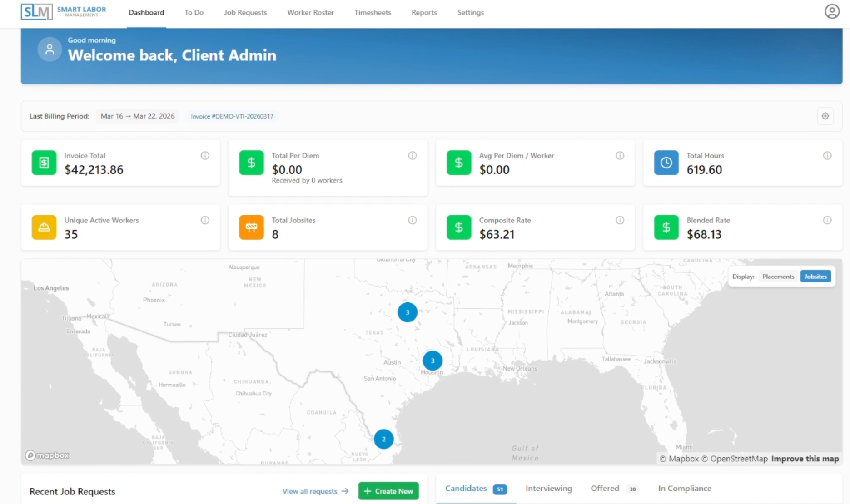Show info for Blended Rate card
Image resolution: width=850 pixels, height=504 pixels.
[x=827, y=220]
